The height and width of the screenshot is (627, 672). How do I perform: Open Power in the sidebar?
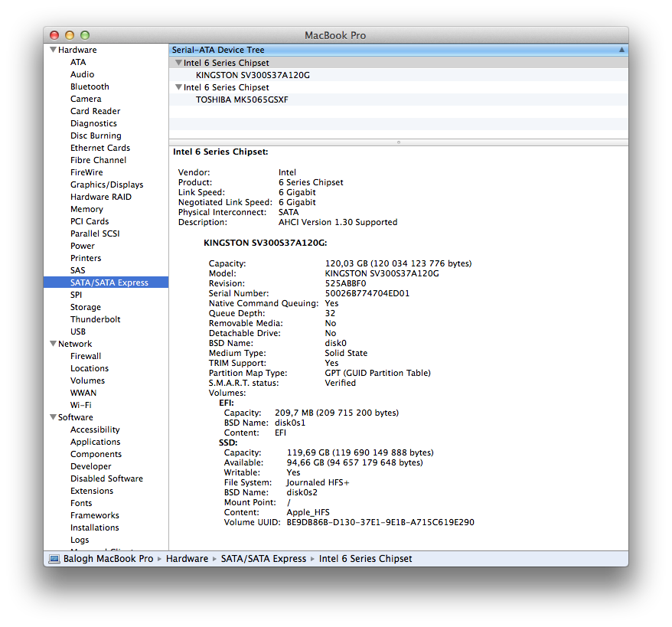coord(83,246)
